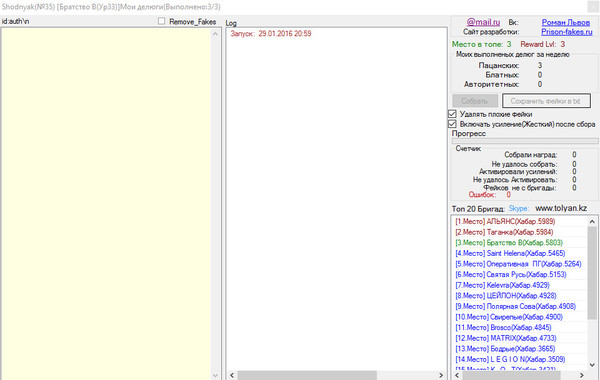Click the 'Собрать' button
The height and width of the screenshot is (380, 600).
tap(475, 101)
